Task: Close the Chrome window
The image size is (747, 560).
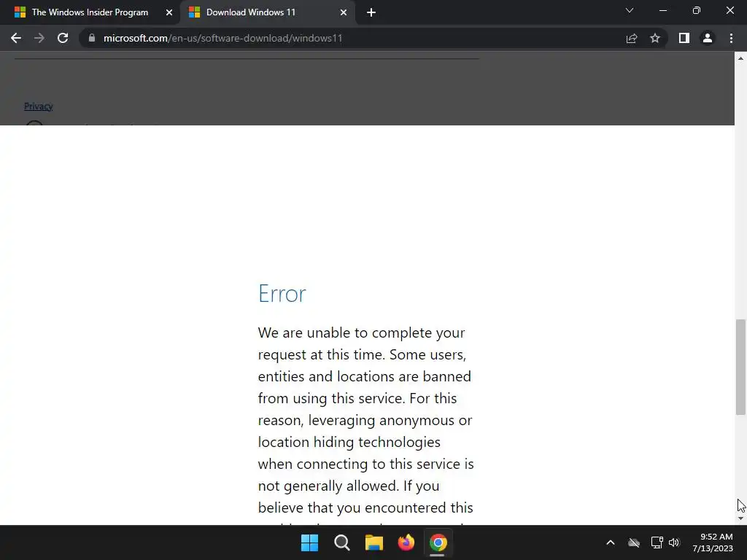Action: (x=729, y=10)
